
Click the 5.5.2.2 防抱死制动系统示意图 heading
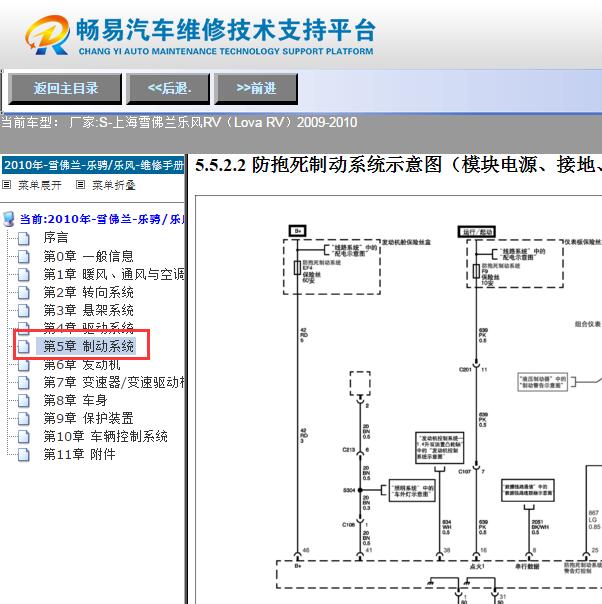coord(398,165)
